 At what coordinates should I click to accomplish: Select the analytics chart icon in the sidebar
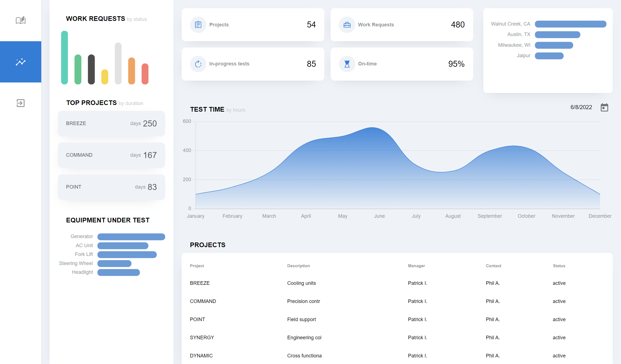point(20,62)
